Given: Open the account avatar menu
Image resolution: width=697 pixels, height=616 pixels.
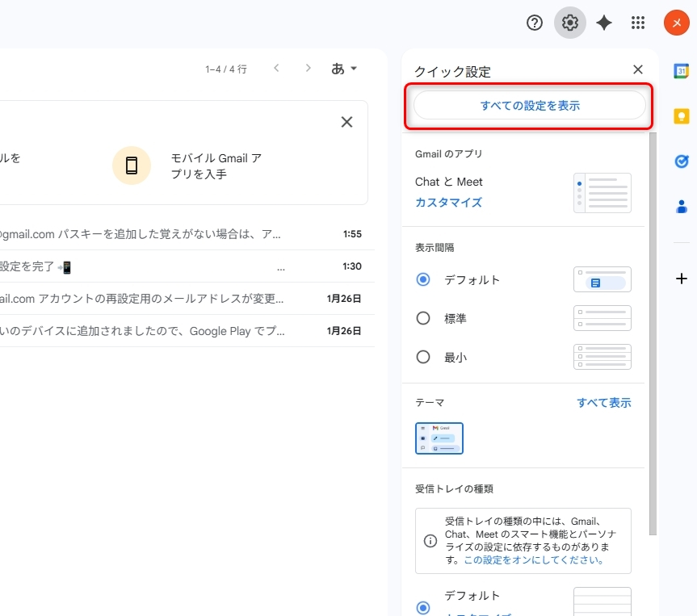Looking at the screenshot, I should (x=676, y=23).
